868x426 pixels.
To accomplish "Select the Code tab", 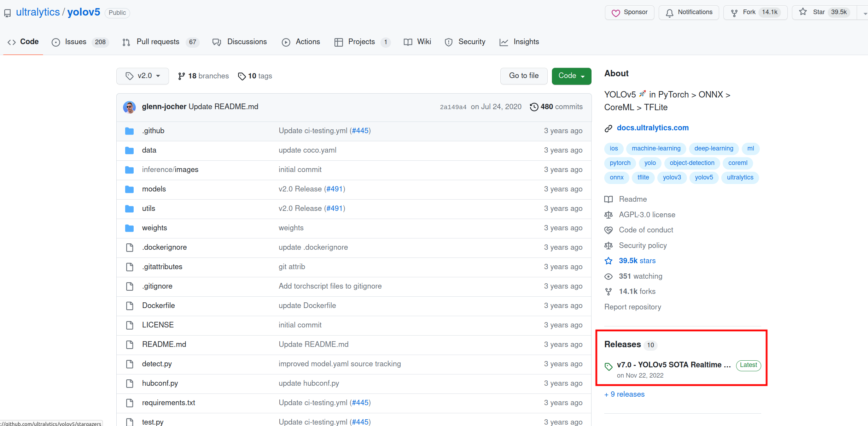I will coord(23,42).
